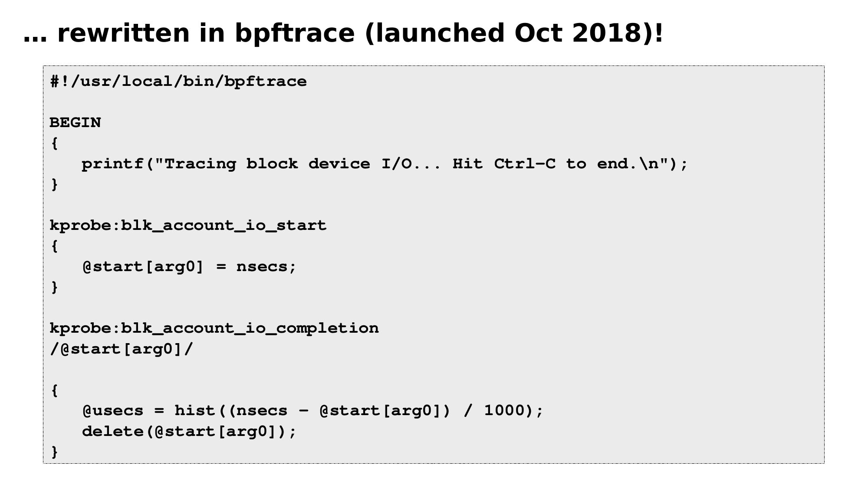
Task: Click the closing brace after the nsecs assignment
Action: (54, 287)
